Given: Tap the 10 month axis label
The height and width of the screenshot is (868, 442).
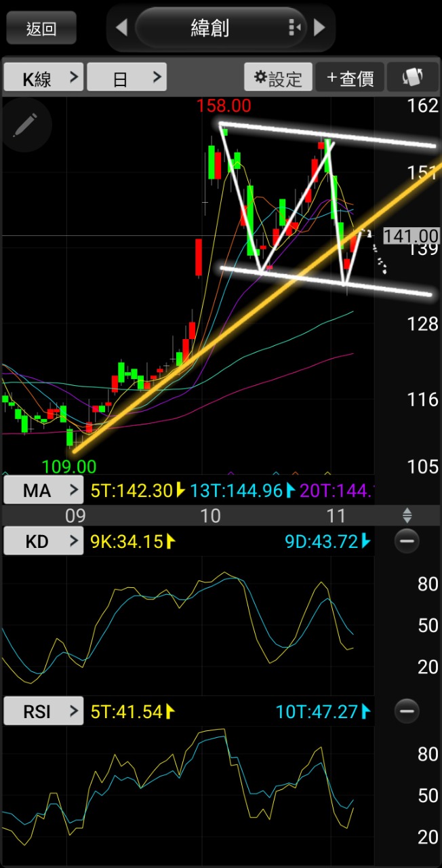Looking at the screenshot, I should tap(211, 516).
